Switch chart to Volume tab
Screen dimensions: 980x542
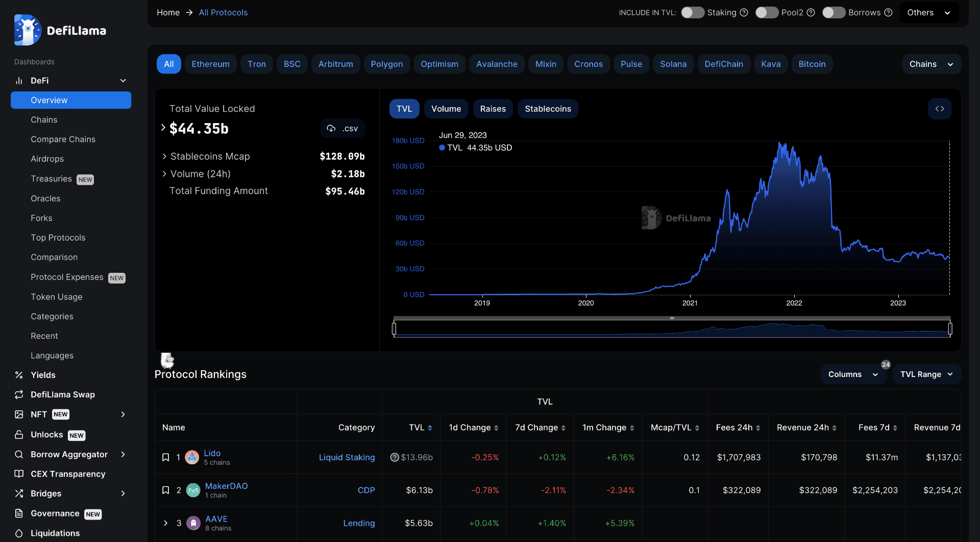pyautogui.click(x=446, y=109)
